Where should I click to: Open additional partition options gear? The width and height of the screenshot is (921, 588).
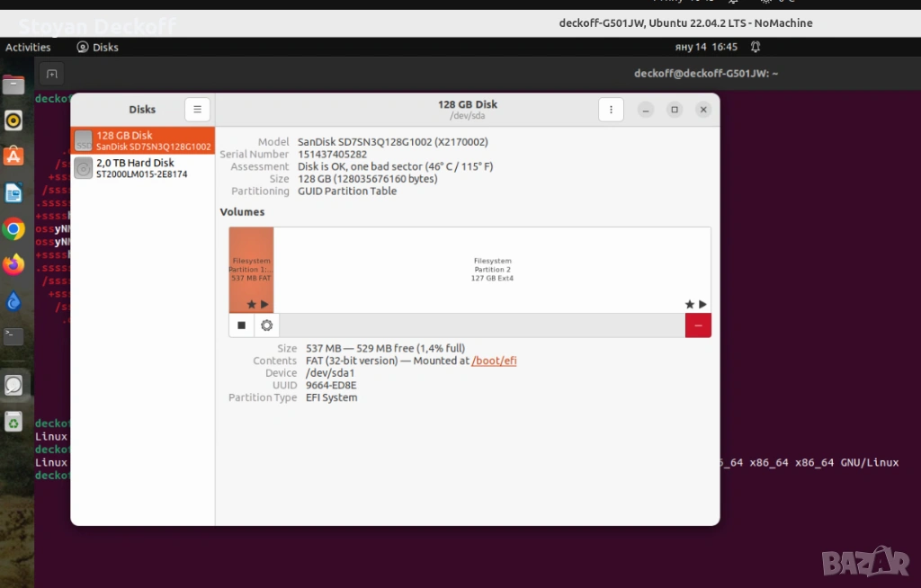(266, 325)
